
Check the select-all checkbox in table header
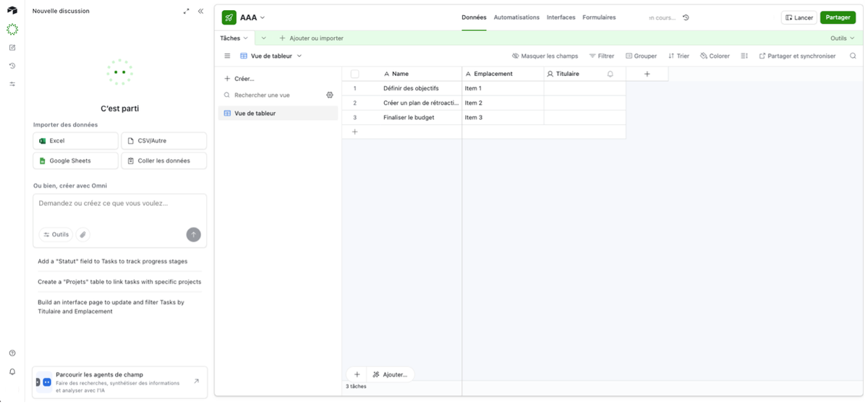[x=354, y=74]
